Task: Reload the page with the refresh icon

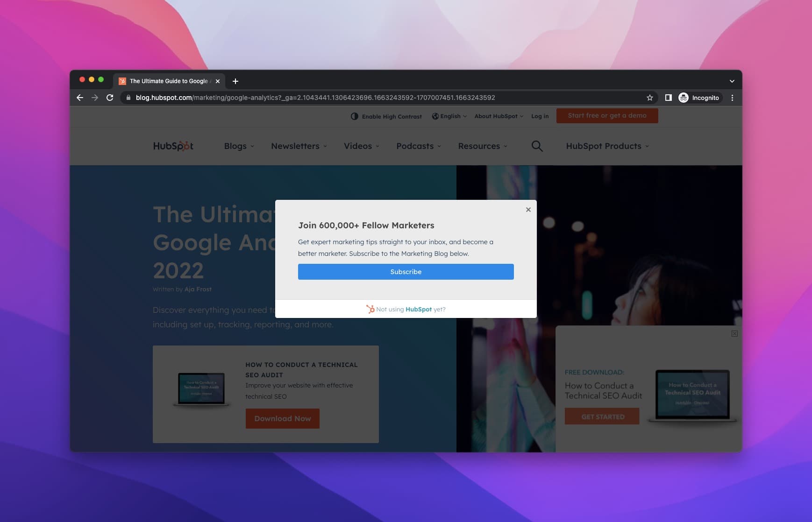Action: click(110, 98)
